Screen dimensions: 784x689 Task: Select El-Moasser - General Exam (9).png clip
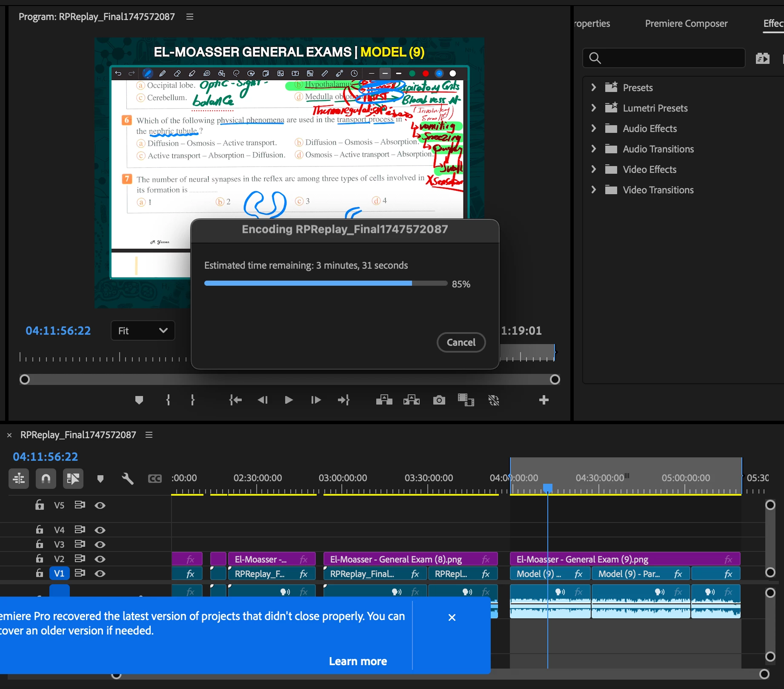click(x=625, y=559)
